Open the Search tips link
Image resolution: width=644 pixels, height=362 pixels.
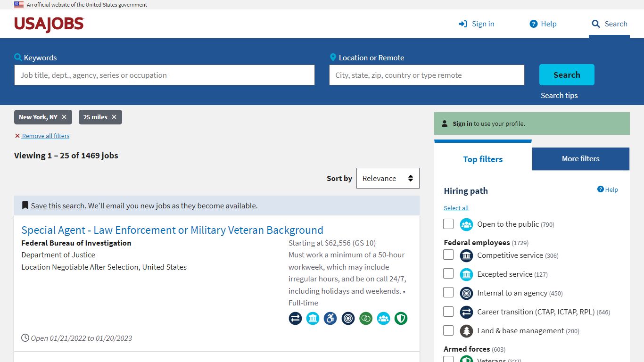[559, 95]
